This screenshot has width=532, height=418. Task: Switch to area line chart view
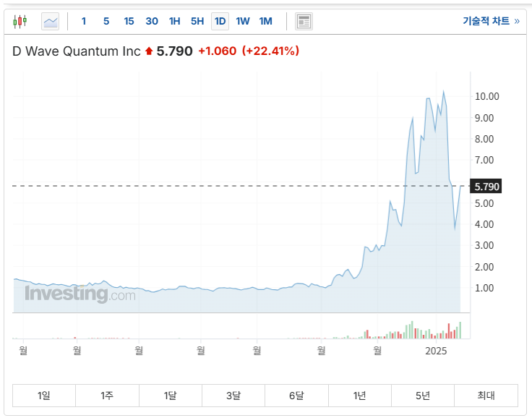click(x=50, y=22)
